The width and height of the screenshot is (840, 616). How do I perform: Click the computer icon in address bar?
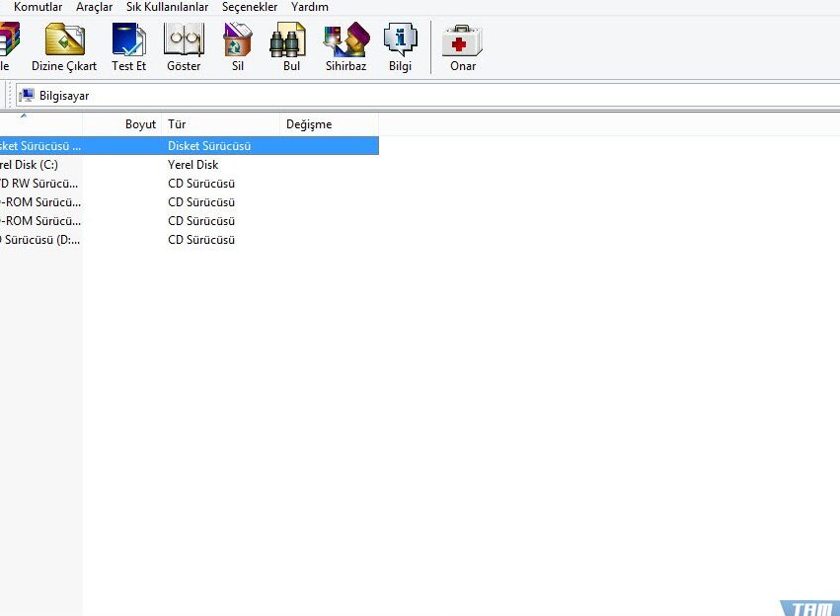click(x=27, y=96)
